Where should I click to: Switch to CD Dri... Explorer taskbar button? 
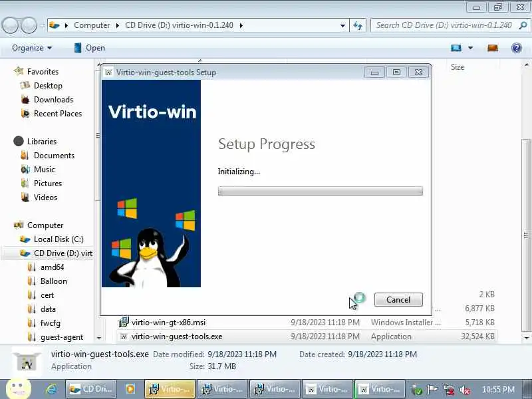point(90,389)
